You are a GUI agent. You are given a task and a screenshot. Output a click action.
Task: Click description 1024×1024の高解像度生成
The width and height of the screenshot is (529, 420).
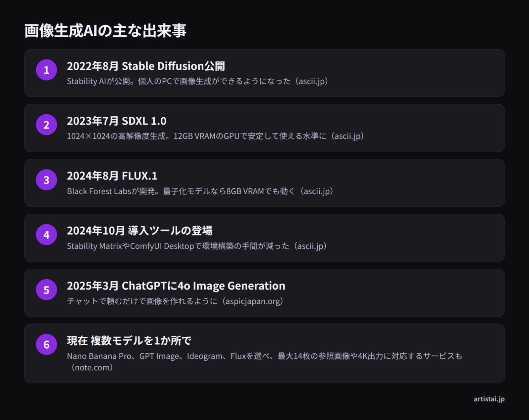(216, 136)
